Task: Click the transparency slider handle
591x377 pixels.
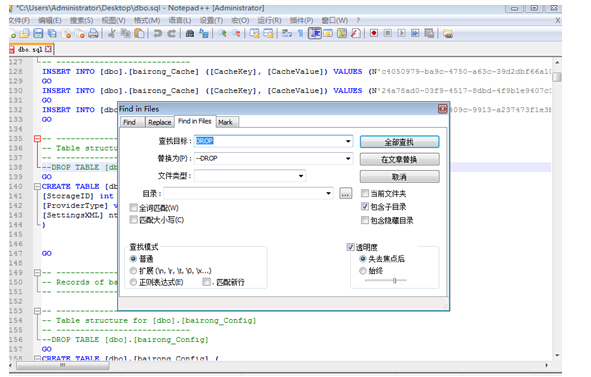Action: coord(395,280)
